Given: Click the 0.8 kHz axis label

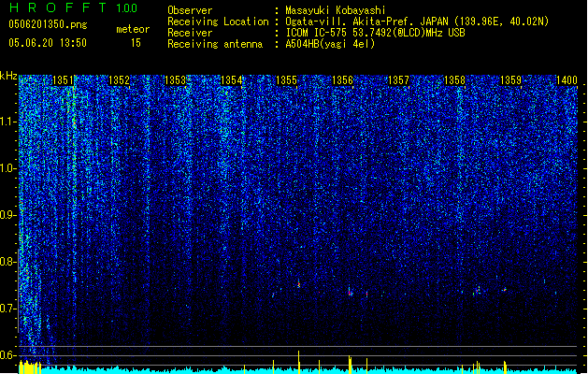Looking at the screenshot, I should tap(8, 262).
